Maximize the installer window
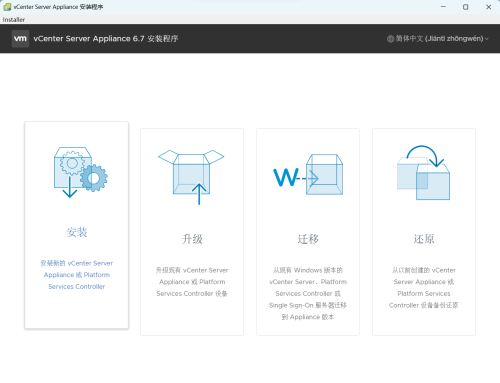The width and height of the screenshot is (500, 383). coord(466,7)
